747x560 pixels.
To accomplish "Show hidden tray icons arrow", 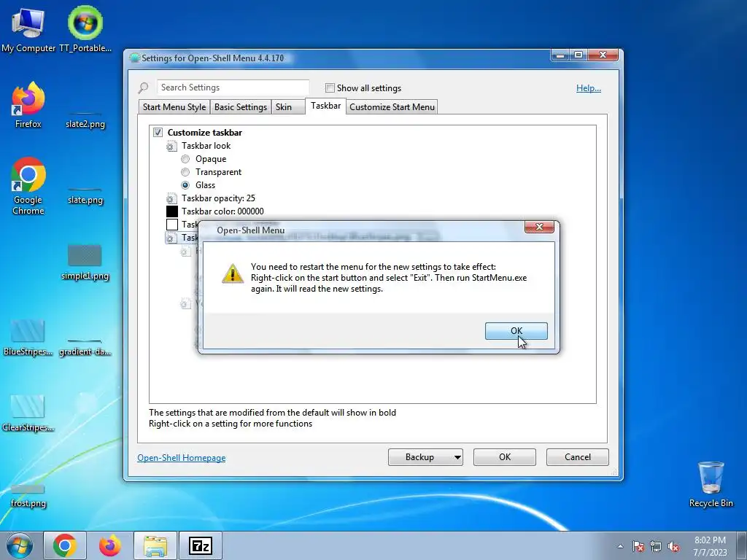I will click(620, 546).
